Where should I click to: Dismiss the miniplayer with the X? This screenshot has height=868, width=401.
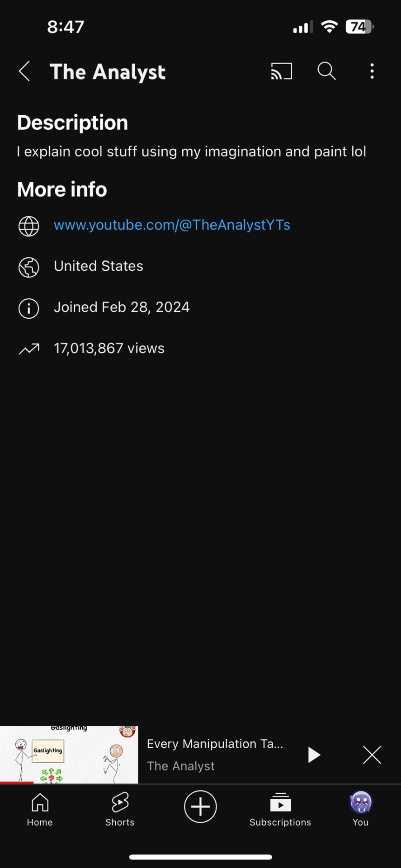click(x=372, y=755)
